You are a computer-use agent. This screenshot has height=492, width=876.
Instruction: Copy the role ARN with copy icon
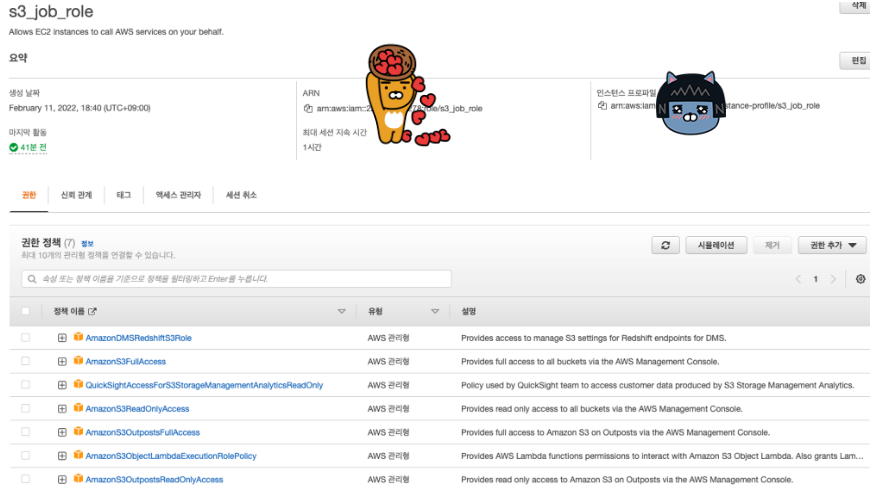tap(308, 108)
